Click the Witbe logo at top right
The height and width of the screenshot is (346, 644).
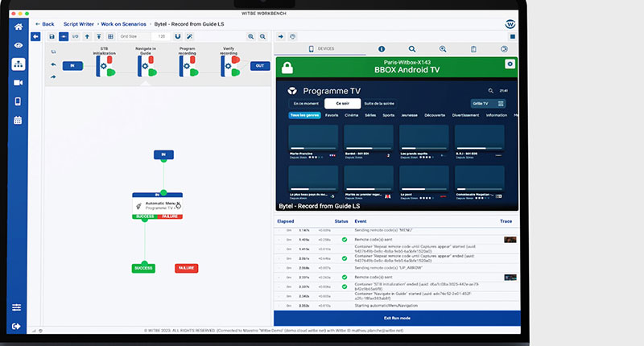(510, 24)
